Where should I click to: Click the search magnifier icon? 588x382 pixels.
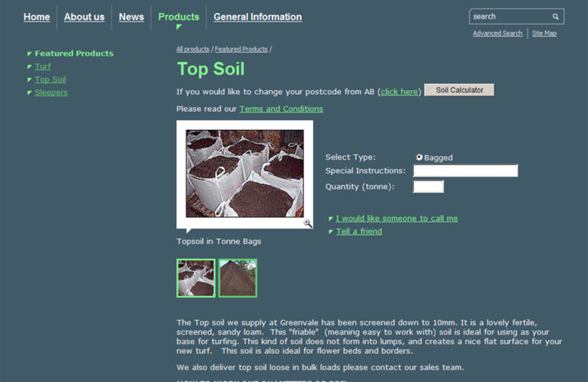coord(555,17)
